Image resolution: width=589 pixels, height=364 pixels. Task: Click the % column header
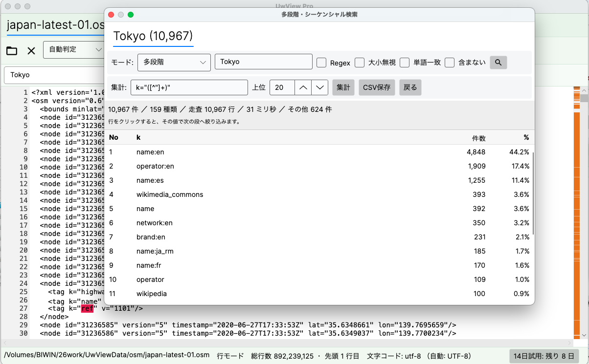526,137
